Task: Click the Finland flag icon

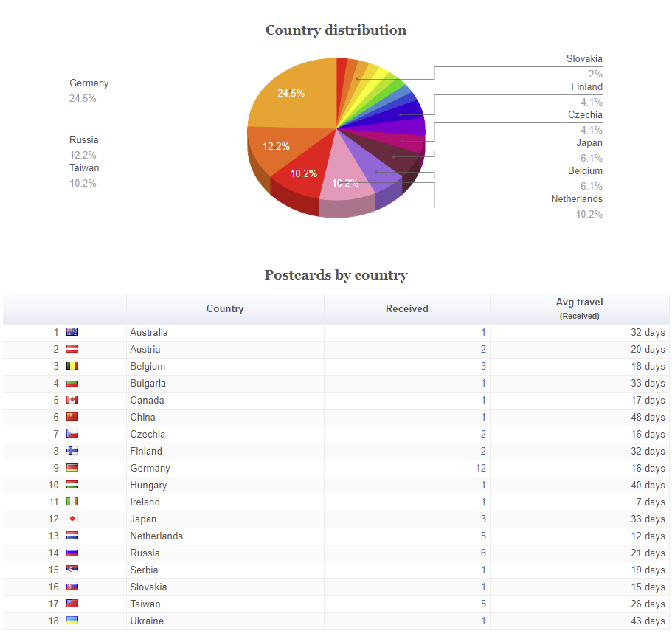Action: click(72, 450)
